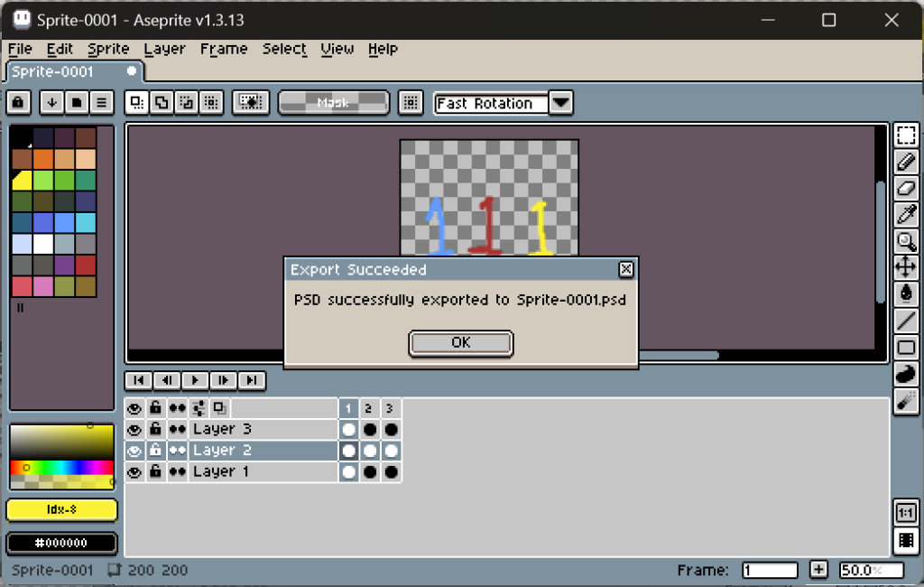Toggle visibility of Layer 3
The image size is (924, 587).
pos(134,430)
